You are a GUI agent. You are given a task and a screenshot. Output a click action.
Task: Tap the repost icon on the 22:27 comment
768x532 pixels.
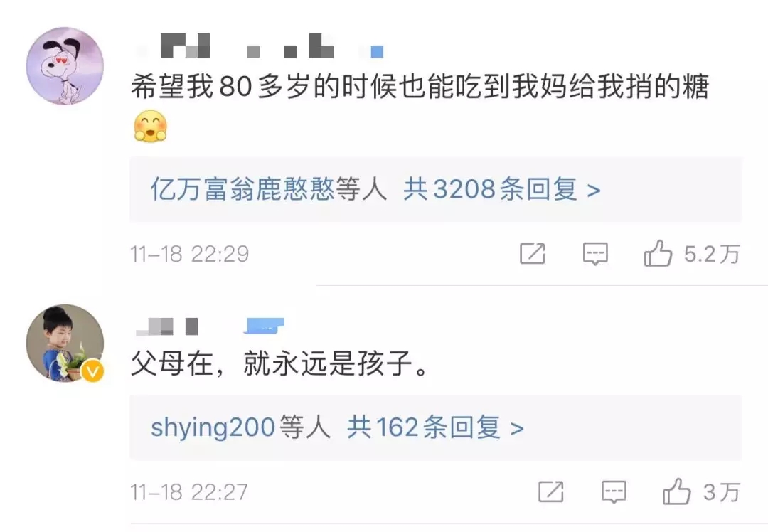click(x=550, y=492)
